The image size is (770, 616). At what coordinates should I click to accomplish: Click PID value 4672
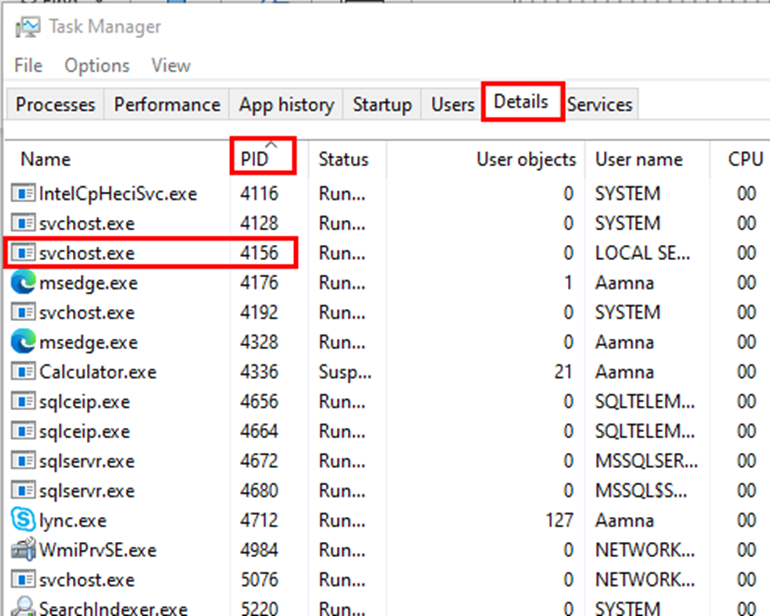(x=259, y=461)
